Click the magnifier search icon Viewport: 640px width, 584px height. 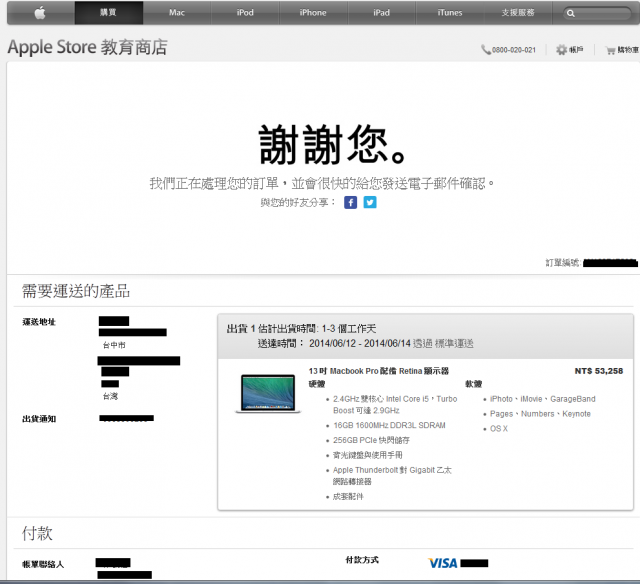coord(571,13)
